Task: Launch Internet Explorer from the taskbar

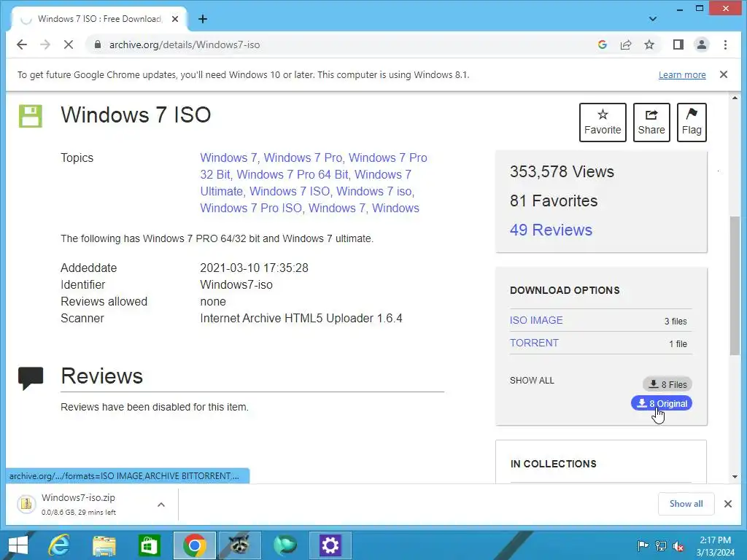Action: [x=59, y=545]
